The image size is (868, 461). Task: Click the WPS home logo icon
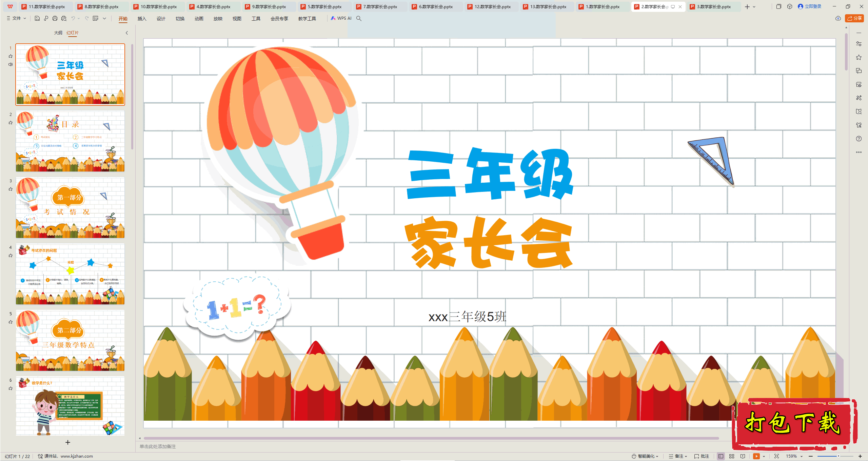[x=10, y=6]
